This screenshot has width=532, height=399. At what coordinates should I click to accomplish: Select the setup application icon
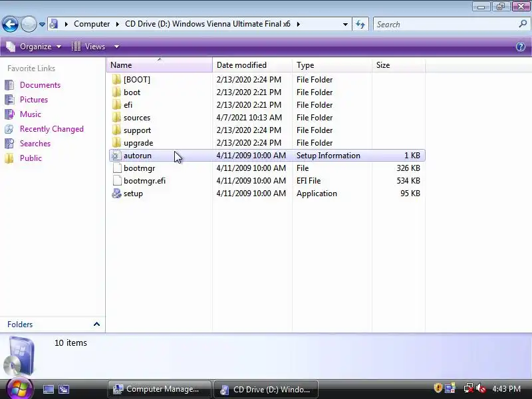point(116,194)
